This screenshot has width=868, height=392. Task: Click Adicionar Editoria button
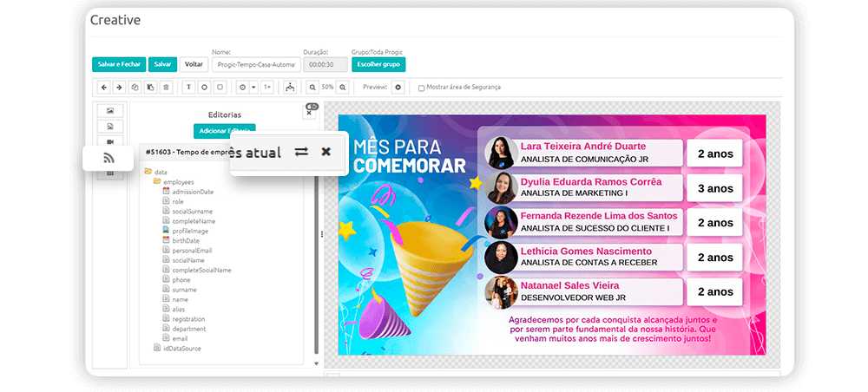point(224,131)
